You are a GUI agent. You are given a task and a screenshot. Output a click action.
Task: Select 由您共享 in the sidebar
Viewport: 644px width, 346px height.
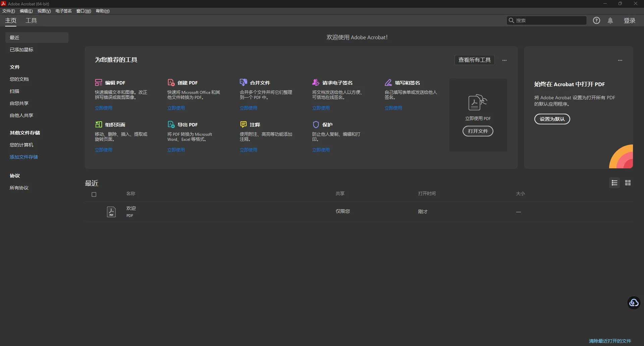19,103
